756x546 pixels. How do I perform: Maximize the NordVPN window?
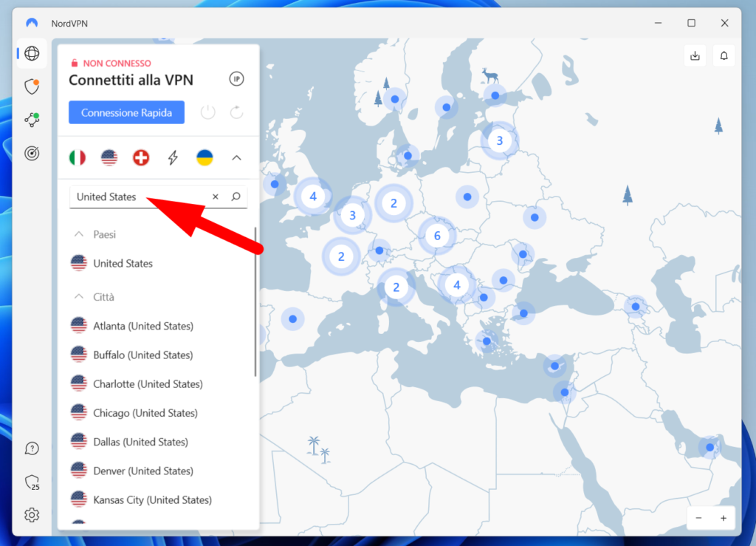[x=691, y=23]
